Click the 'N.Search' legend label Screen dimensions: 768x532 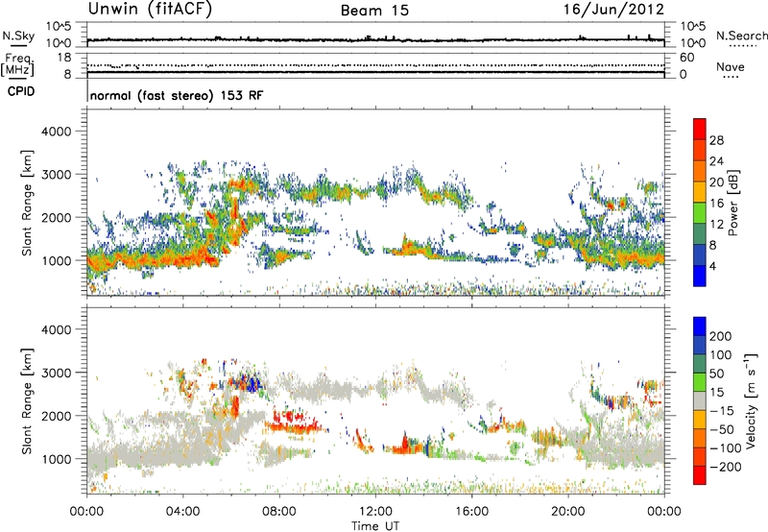pyautogui.click(x=741, y=36)
